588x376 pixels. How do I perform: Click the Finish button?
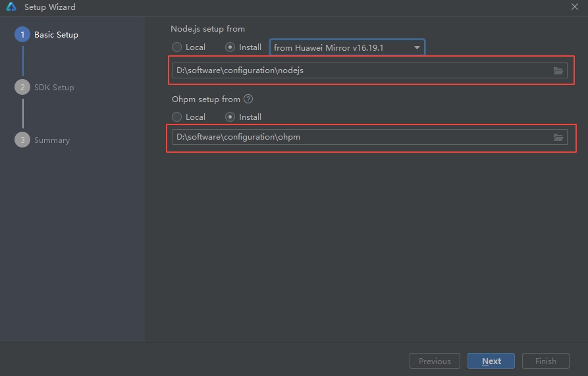(x=545, y=361)
